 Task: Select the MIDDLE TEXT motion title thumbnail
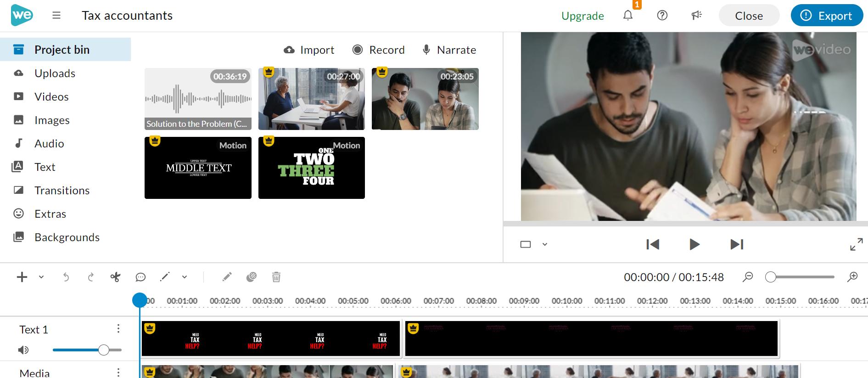pyautogui.click(x=198, y=168)
